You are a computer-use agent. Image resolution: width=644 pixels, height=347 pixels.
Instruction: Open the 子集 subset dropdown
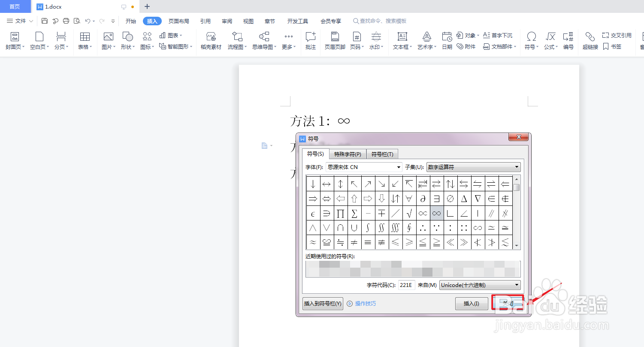tap(473, 167)
